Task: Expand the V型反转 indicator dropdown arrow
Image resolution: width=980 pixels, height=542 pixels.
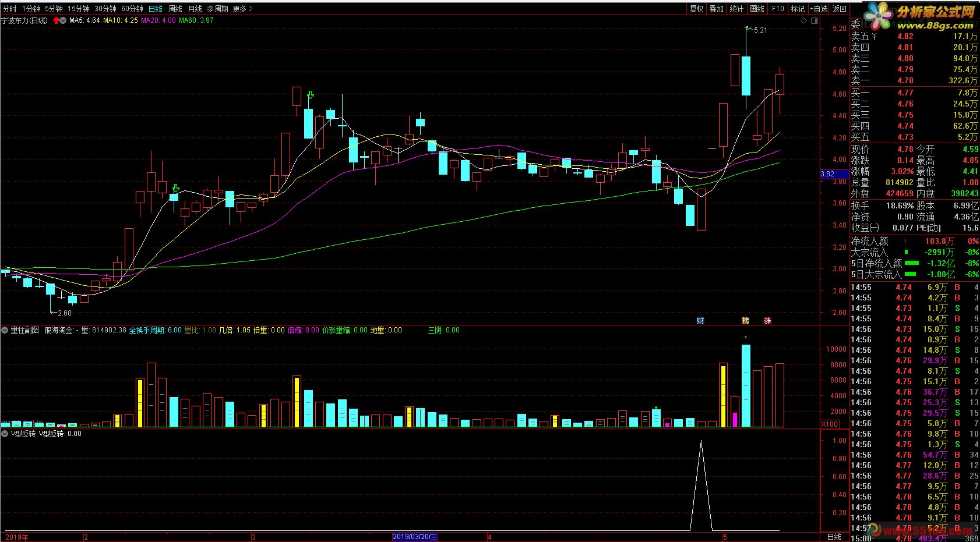Action: coord(5,434)
